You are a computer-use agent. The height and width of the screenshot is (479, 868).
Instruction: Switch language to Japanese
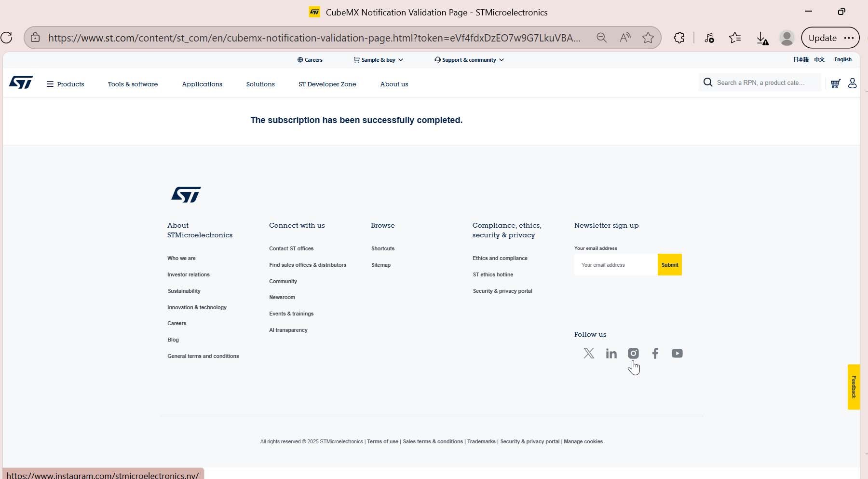click(801, 59)
